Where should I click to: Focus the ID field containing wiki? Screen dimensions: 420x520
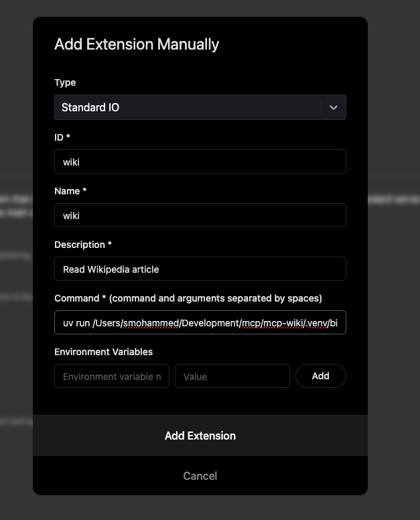click(200, 161)
